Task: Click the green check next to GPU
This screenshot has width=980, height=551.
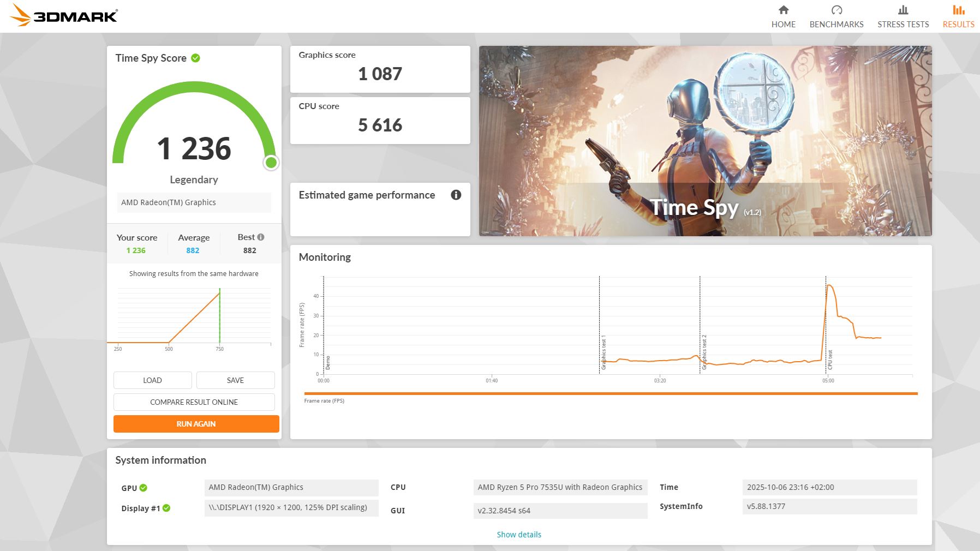Action: coord(144,488)
